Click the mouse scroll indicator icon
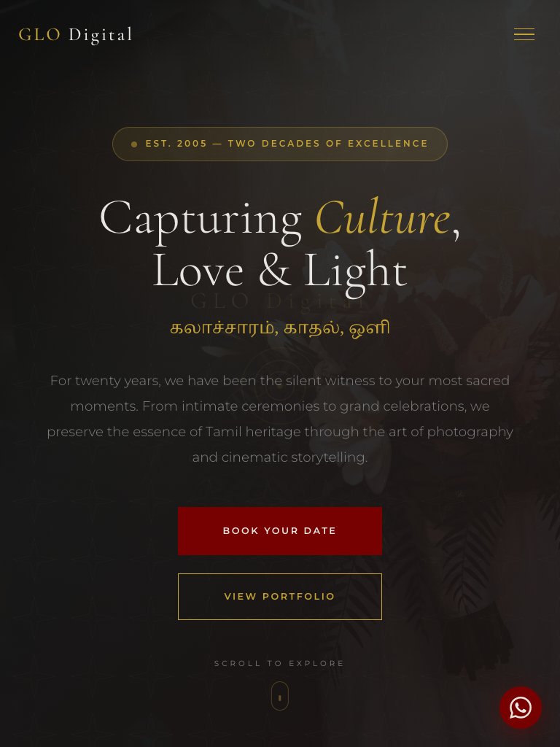This screenshot has width=560, height=747. coord(279,696)
